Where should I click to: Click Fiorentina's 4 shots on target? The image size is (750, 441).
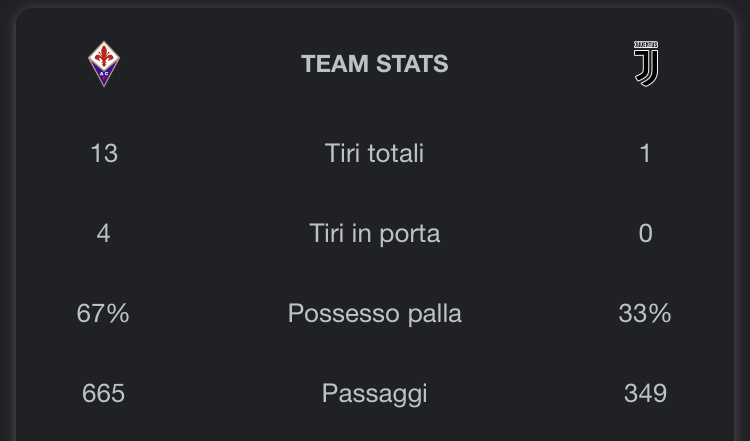point(103,233)
